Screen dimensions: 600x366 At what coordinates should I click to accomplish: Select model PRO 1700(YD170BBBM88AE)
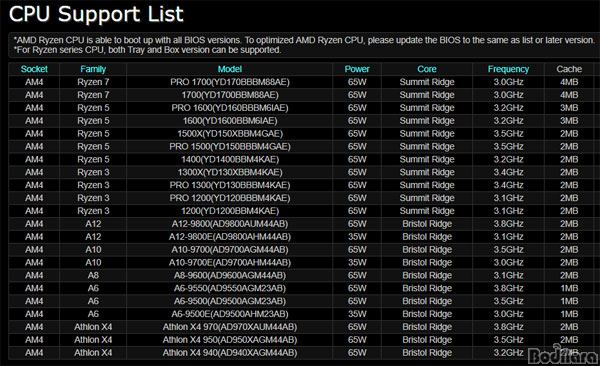point(230,82)
